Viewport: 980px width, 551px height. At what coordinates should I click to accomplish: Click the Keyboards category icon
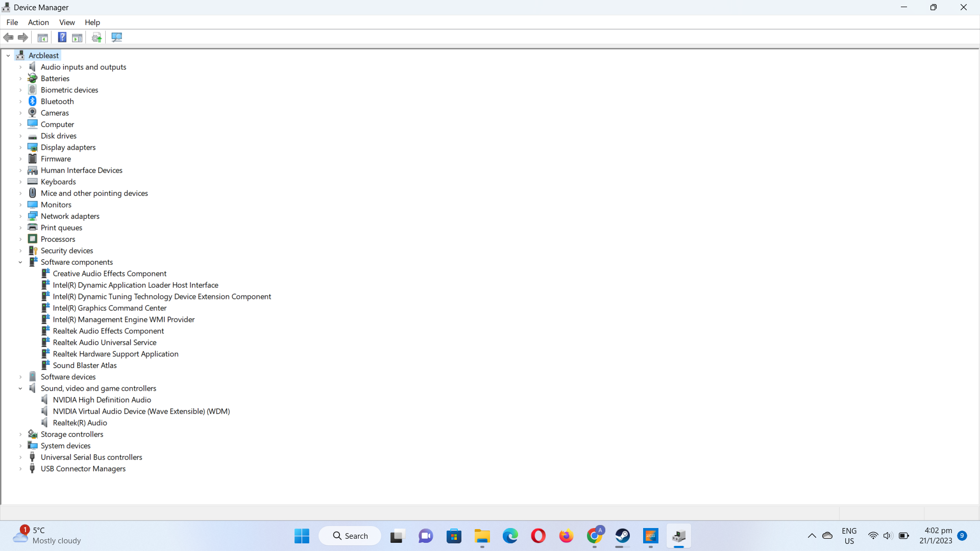[x=33, y=182]
